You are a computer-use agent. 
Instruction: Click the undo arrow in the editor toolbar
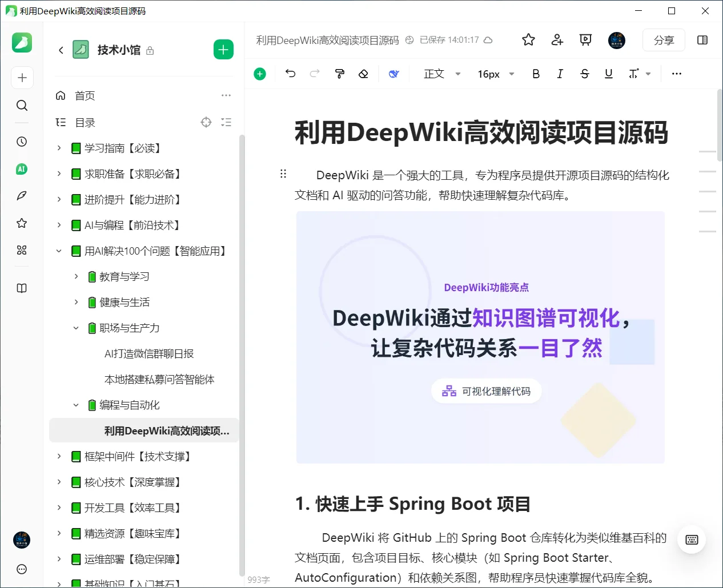click(x=290, y=73)
